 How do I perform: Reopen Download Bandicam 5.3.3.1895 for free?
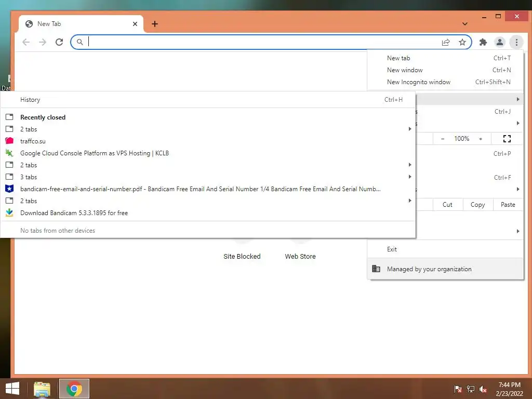tap(208, 212)
